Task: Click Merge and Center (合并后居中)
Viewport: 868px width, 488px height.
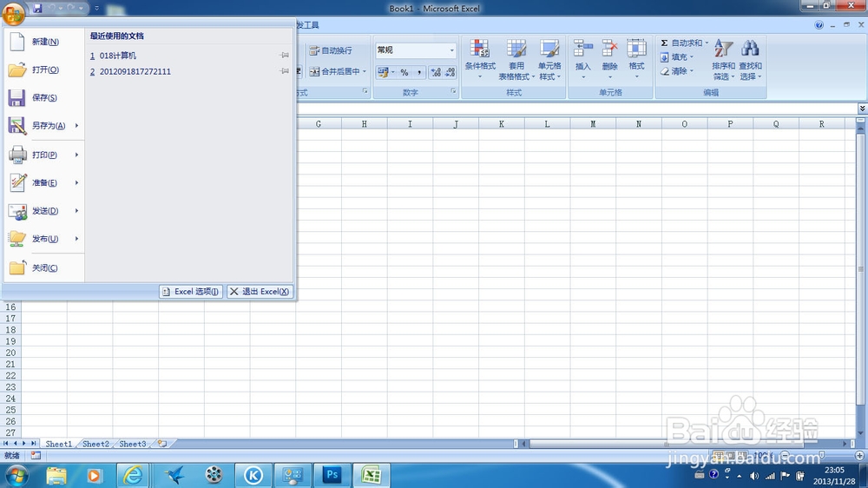Action: pos(334,71)
